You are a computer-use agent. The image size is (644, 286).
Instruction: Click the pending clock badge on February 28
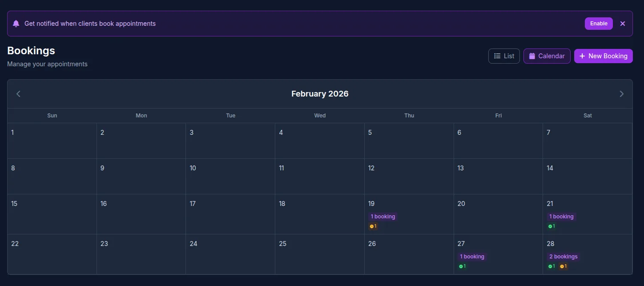[563, 266]
